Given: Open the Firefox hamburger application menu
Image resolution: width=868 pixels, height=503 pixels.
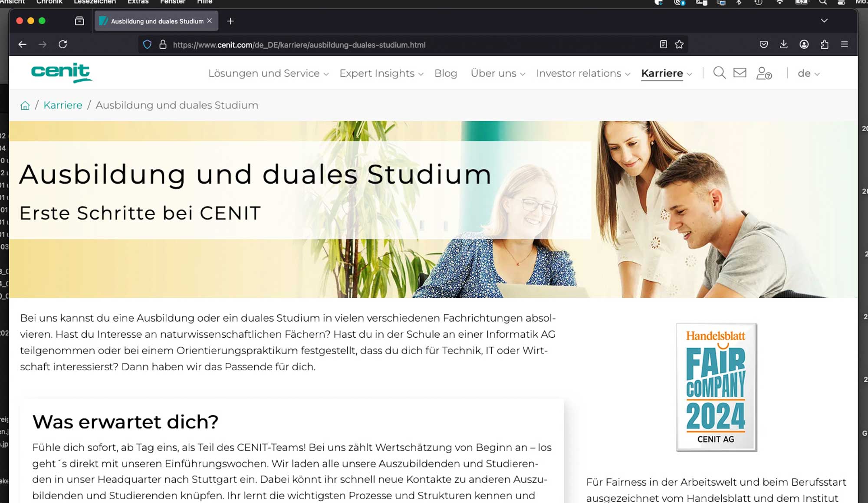Looking at the screenshot, I should [x=844, y=45].
